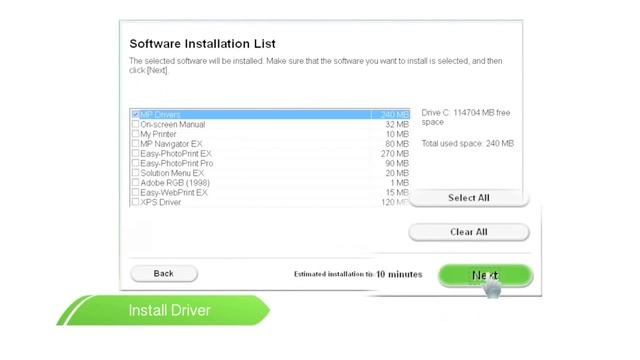Check the On-screen Manual checkbox
640x360 pixels.
click(x=136, y=124)
